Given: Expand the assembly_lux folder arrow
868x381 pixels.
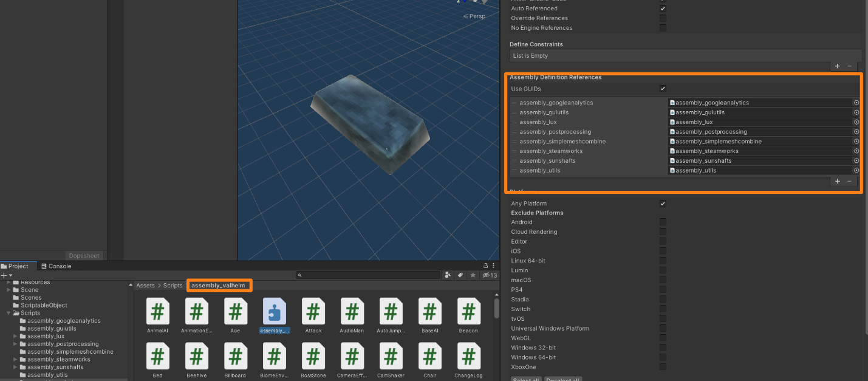Looking at the screenshot, I should [15, 336].
